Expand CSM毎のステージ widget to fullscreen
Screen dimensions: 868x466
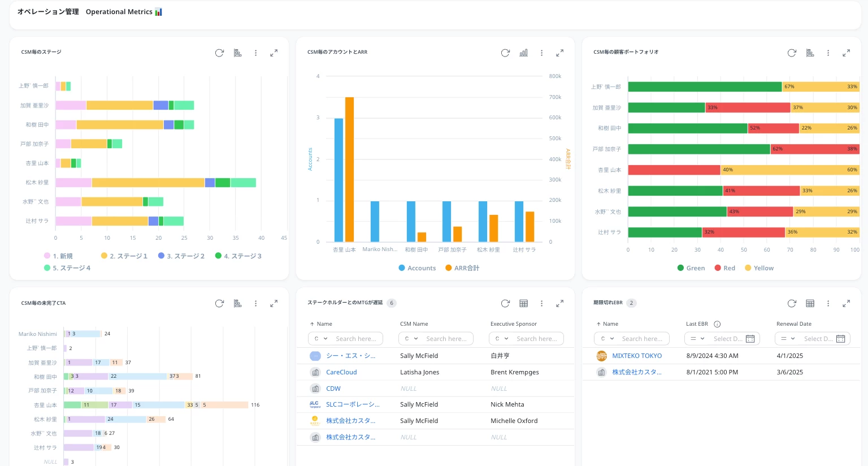(x=274, y=53)
